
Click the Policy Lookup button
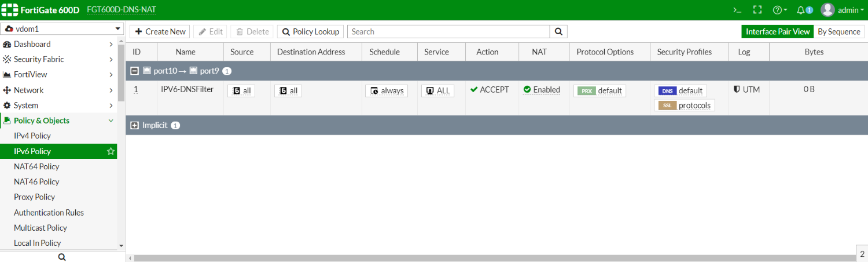coord(310,31)
